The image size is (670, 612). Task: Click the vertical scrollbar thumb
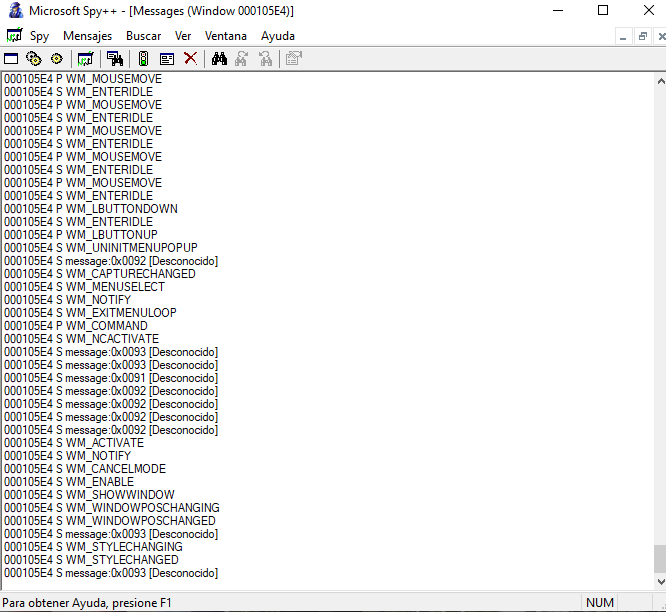pyautogui.click(x=660, y=559)
